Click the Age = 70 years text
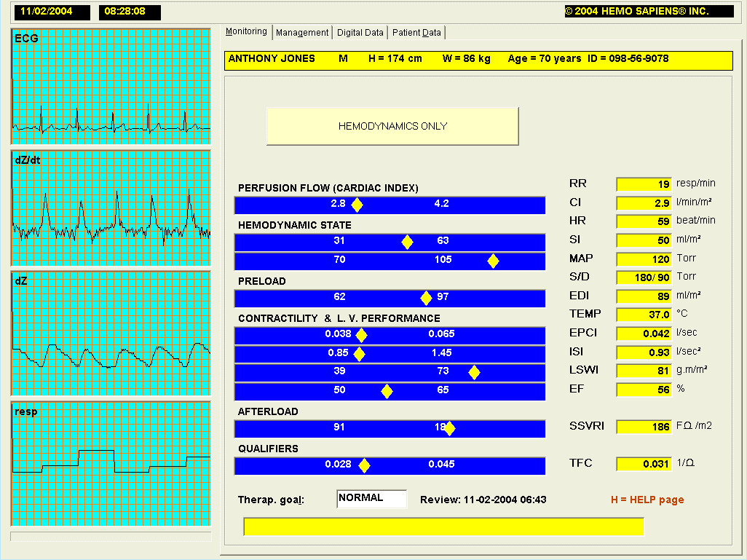The height and width of the screenshot is (560, 747). [544, 58]
